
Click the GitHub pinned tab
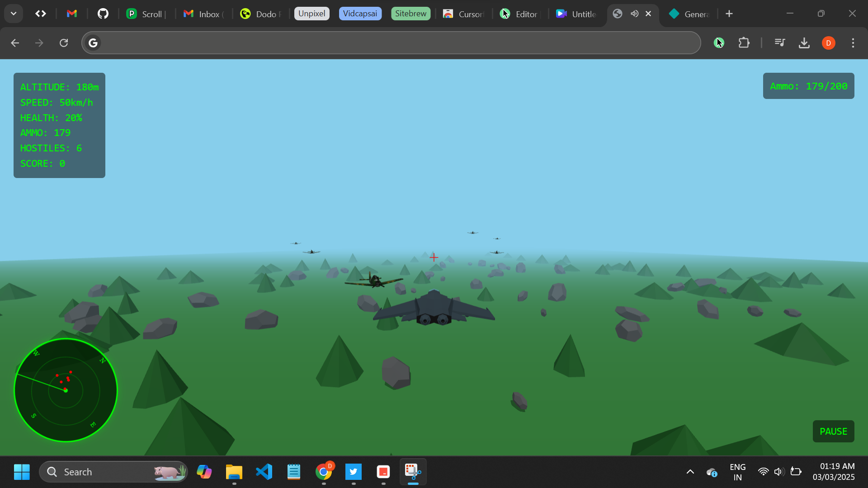point(103,14)
